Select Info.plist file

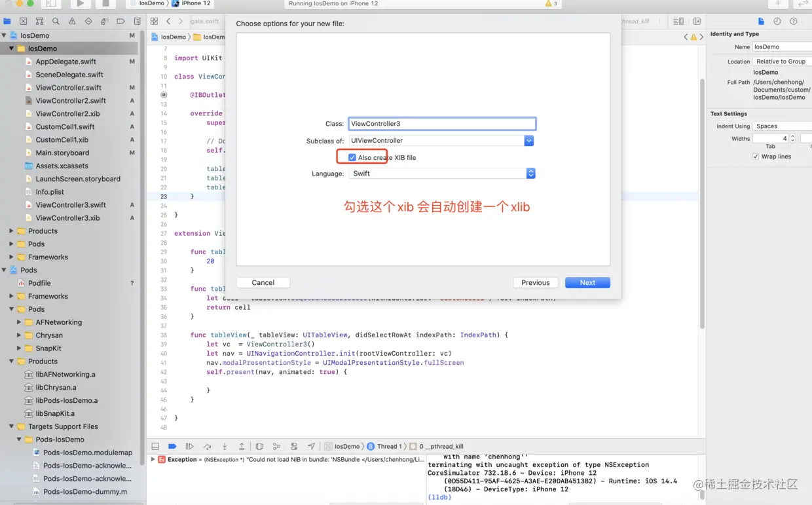(50, 192)
